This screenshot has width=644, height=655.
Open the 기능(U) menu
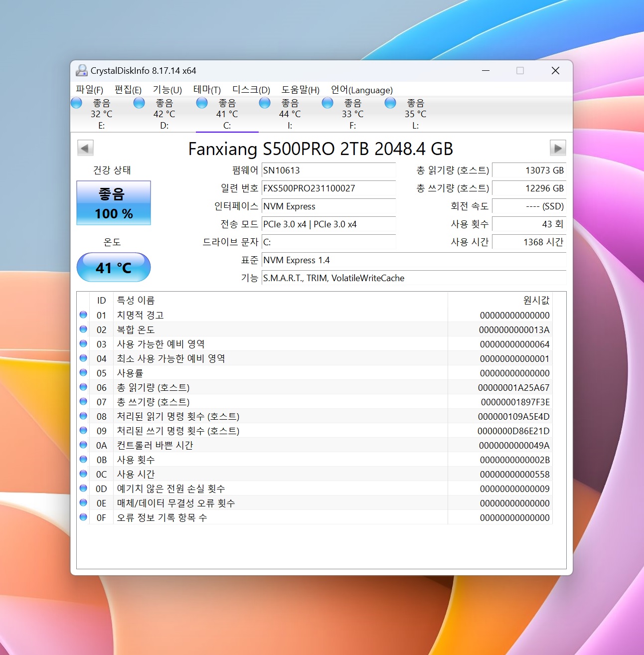pos(167,90)
